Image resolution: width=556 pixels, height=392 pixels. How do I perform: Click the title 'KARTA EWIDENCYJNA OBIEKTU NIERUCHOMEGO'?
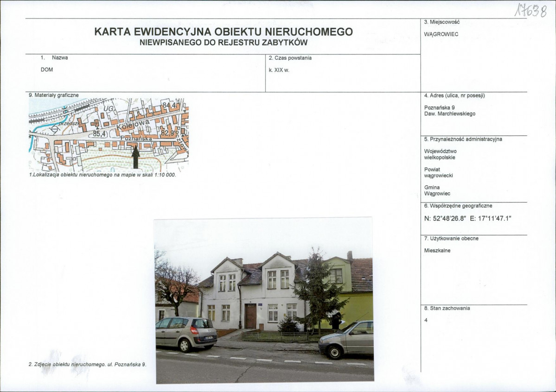click(224, 32)
